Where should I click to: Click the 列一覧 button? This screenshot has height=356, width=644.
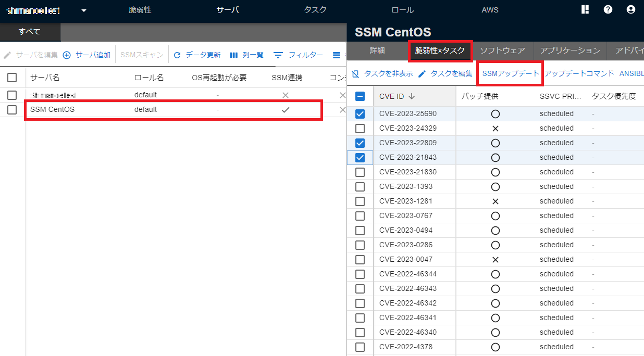[247, 55]
